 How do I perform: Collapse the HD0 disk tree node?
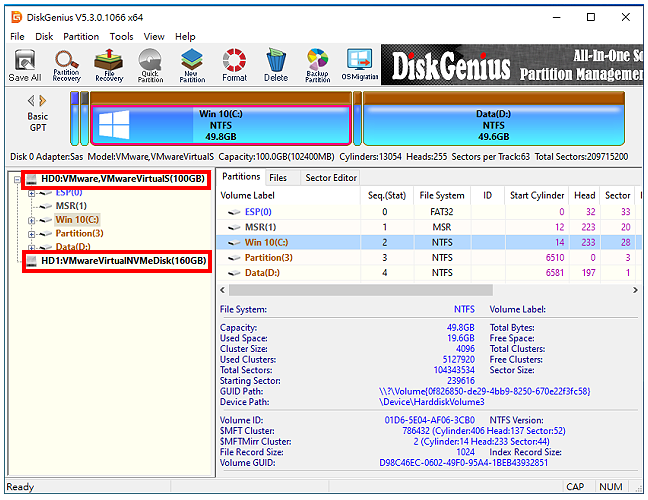coord(17,179)
